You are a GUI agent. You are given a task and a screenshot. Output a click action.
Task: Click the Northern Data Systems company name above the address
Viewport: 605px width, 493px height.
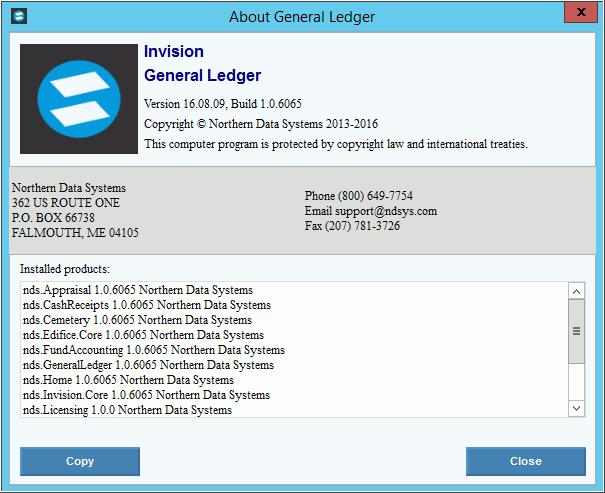(69, 188)
